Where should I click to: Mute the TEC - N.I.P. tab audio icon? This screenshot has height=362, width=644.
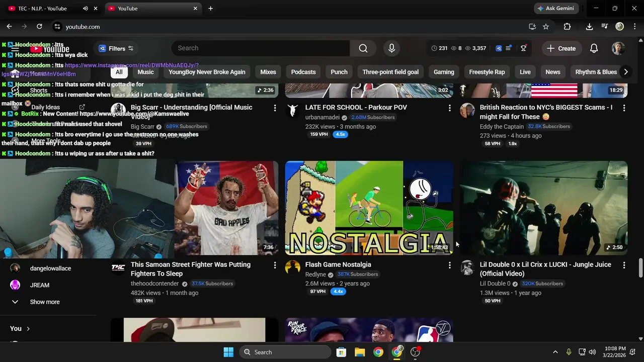tap(85, 9)
